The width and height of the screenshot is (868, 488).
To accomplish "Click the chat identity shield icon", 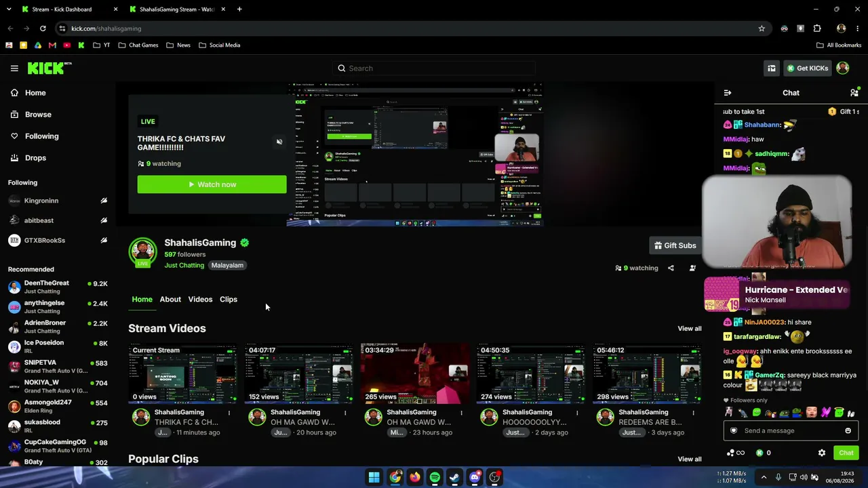I will [x=733, y=430].
